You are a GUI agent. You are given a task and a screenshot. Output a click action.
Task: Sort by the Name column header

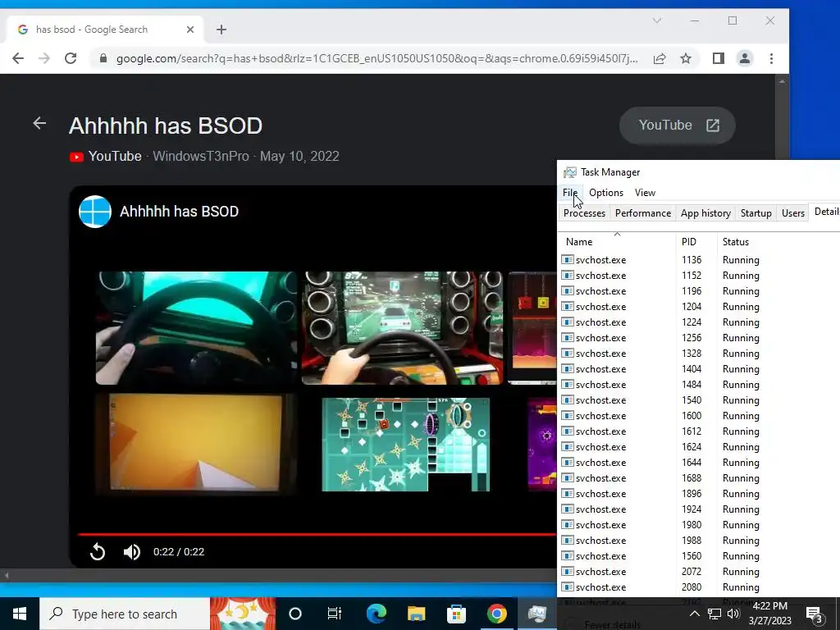click(617, 242)
